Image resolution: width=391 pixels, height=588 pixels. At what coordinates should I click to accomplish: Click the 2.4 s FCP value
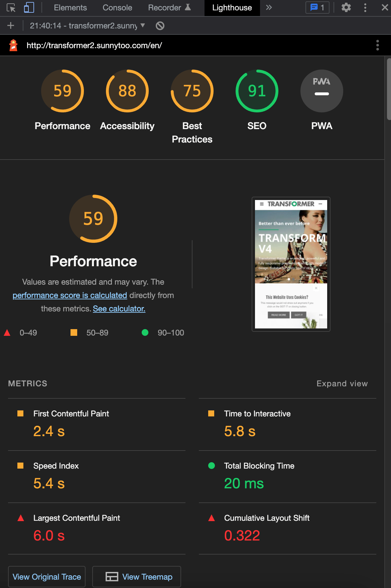click(x=49, y=431)
